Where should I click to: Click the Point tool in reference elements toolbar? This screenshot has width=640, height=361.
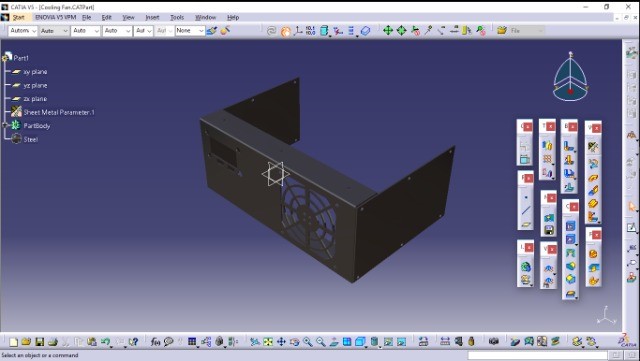(x=526, y=197)
